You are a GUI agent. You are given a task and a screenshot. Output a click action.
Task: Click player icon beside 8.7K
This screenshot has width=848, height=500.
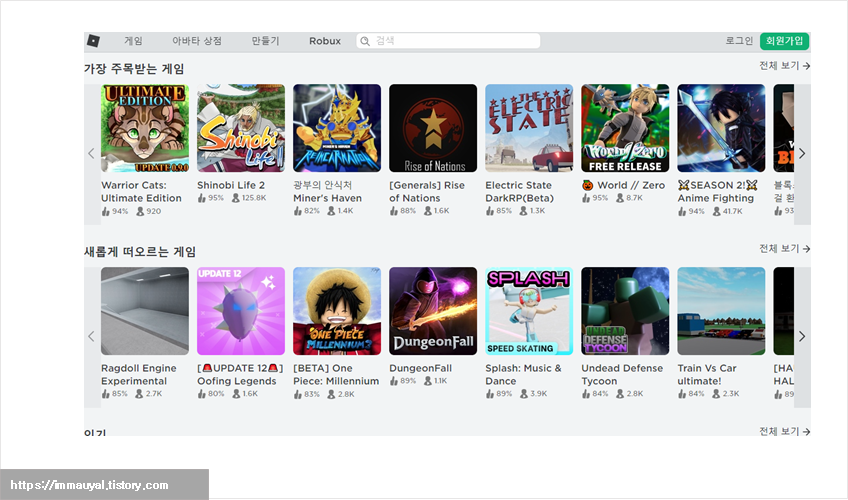coord(620,198)
